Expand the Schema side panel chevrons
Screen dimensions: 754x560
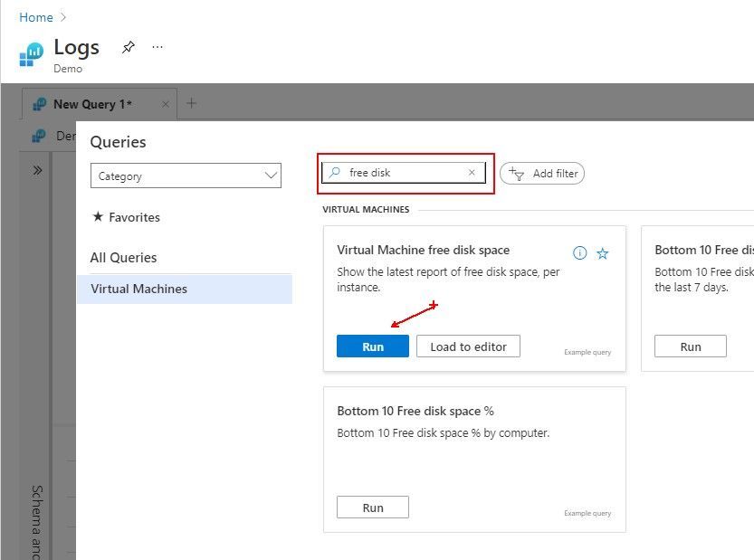[37, 170]
